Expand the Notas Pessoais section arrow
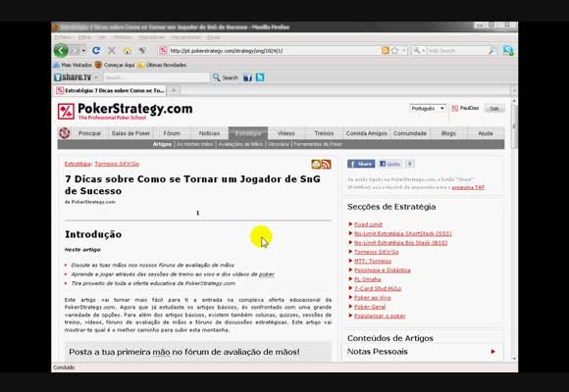This screenshot has width=569, height=392. pos(492,352)
